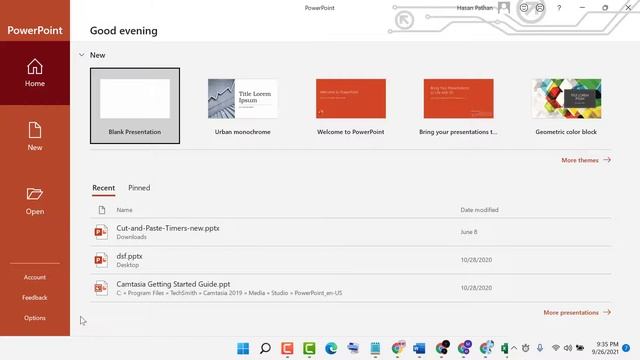
Task: Click the Cut-and-Paste-Timers-new.pptx file icon
Action: click(101, 232)
